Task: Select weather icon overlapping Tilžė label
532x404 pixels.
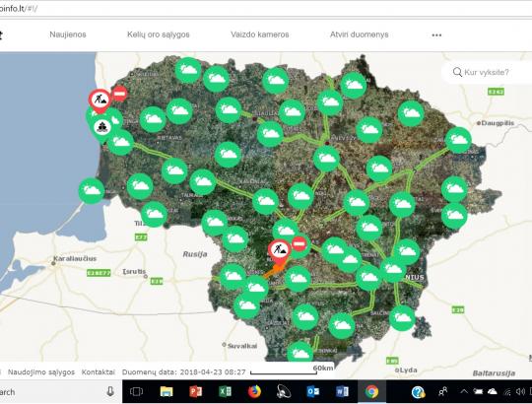Action: coord(154,215)
